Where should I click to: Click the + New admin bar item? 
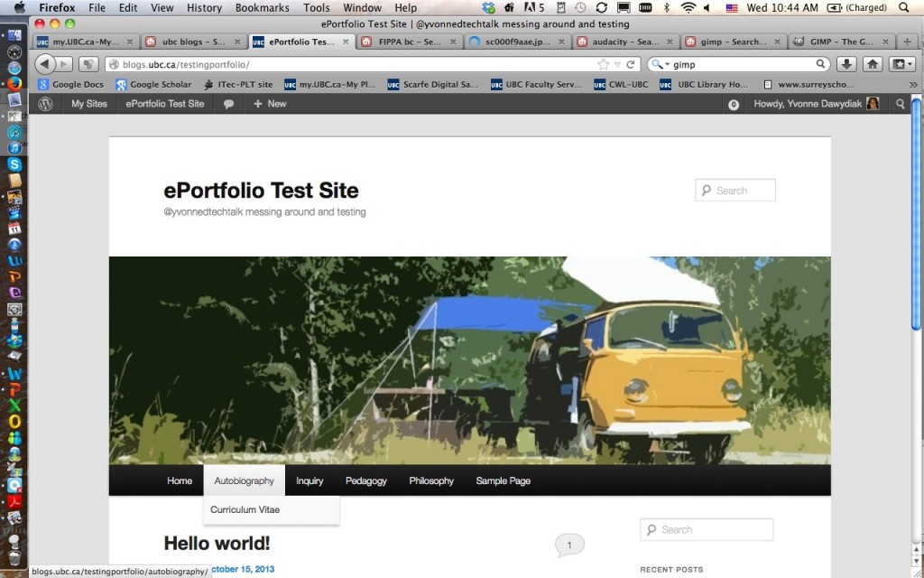[x=270, y=104]
